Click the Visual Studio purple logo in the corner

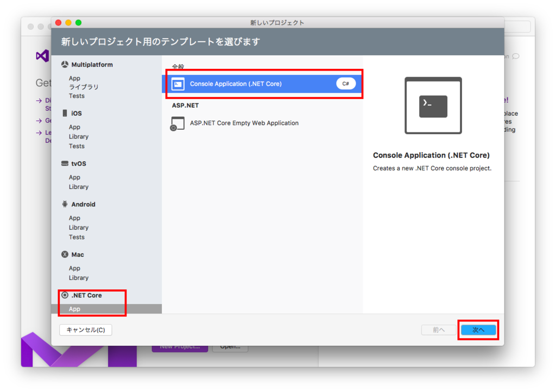(42, 56)
